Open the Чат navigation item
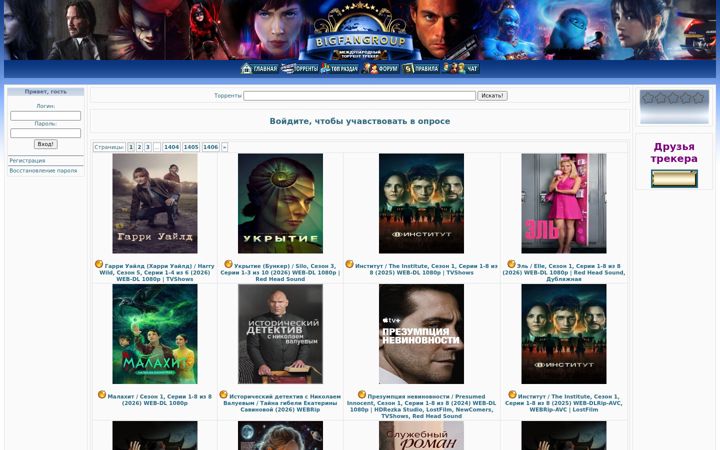Screen dimensions: 720x450 pyautogui.click(x=461, y=68)
